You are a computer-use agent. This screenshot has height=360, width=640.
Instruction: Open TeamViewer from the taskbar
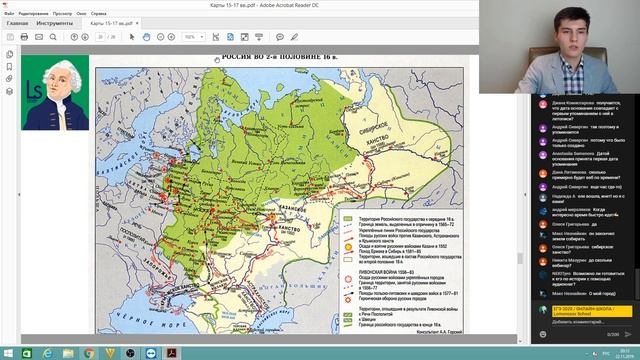click(x=151, y=353)
